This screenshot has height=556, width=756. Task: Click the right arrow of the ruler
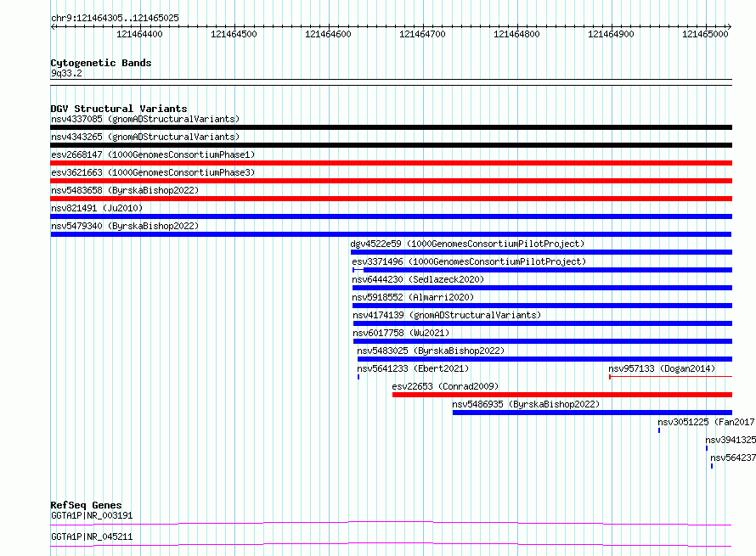(729, 27)
